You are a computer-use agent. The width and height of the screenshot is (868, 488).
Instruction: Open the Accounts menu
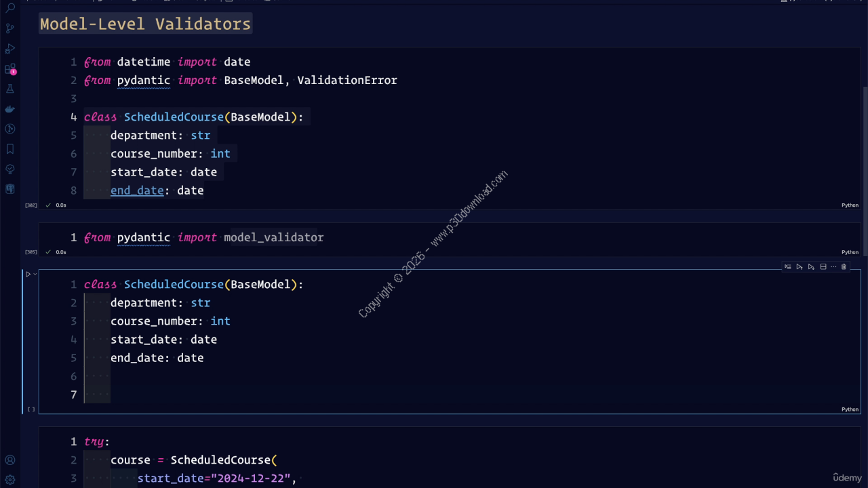coord(10,460)
